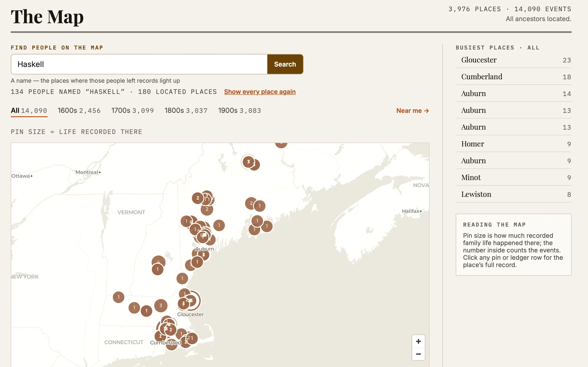Viewport: 588px width, 367px height.
Task: Click the Auburn label on the map
Action: (205, 249)
